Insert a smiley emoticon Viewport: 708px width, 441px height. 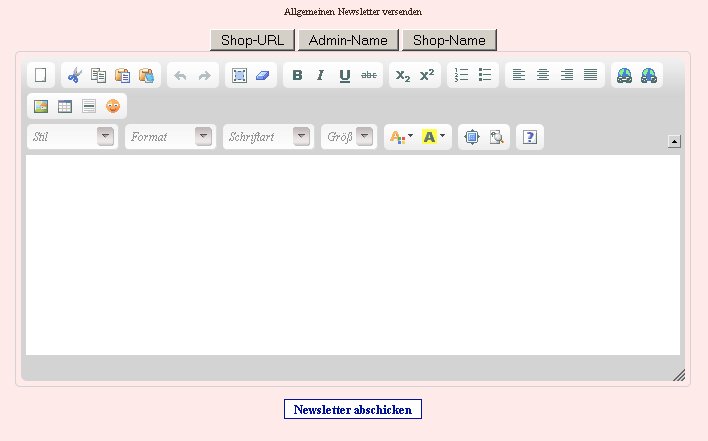113,107
